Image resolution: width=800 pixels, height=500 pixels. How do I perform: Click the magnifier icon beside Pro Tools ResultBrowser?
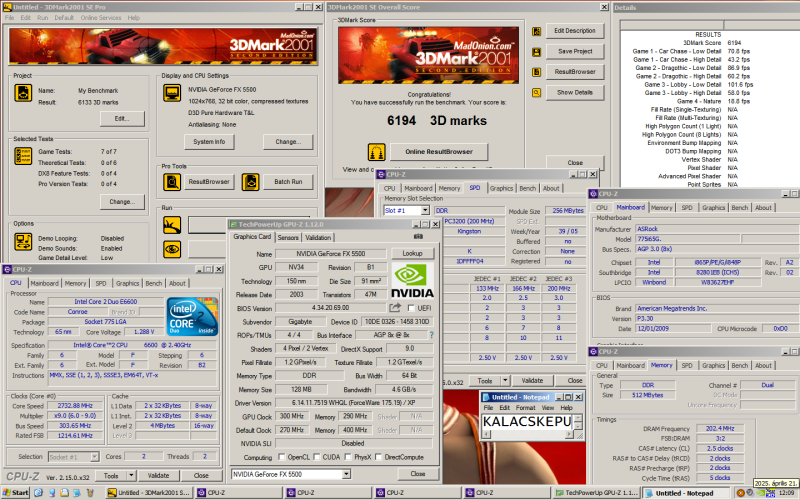[x=172, y=182]
